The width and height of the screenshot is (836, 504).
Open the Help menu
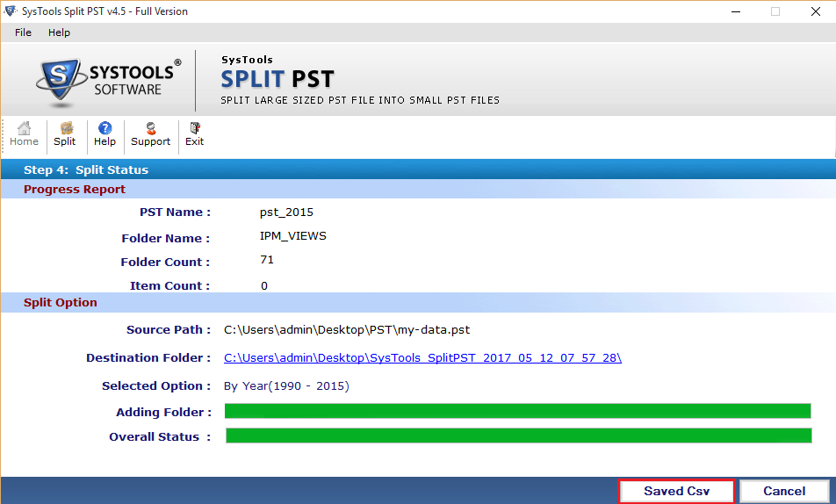[59, 32]
